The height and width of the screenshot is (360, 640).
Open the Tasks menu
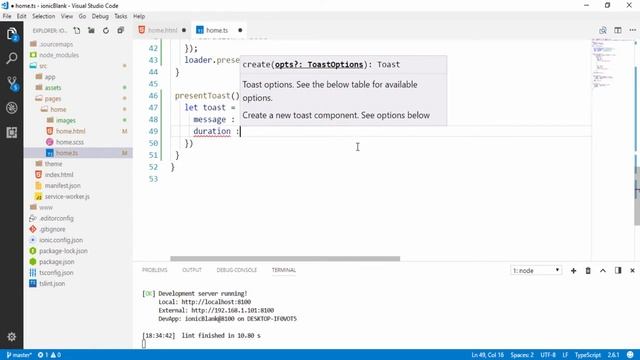120,16
